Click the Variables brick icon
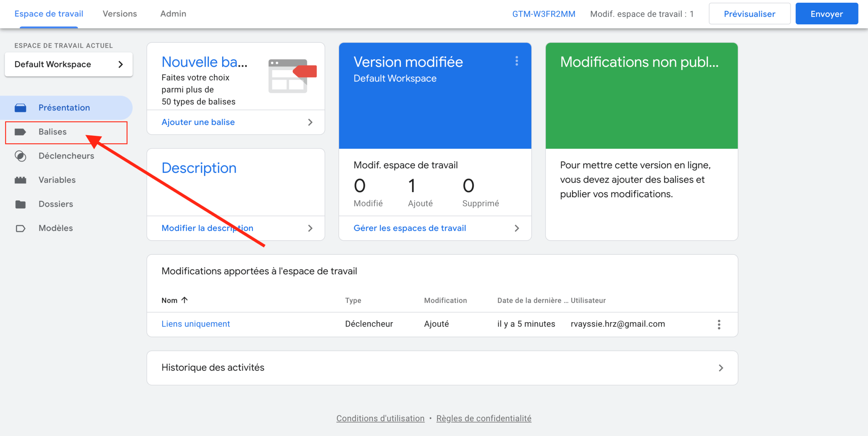Screen dimensions: 868x436 (20, 180)
